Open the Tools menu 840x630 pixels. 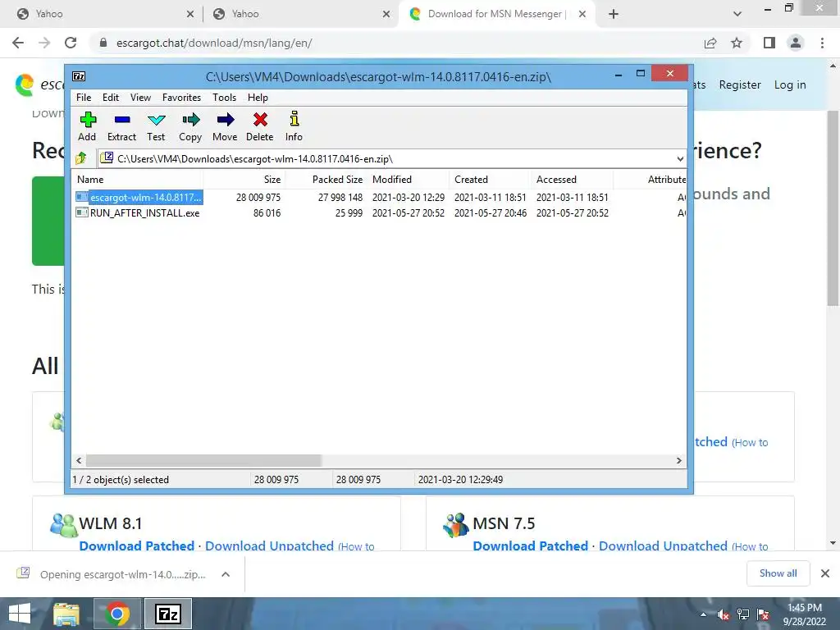tap(224, 98)
